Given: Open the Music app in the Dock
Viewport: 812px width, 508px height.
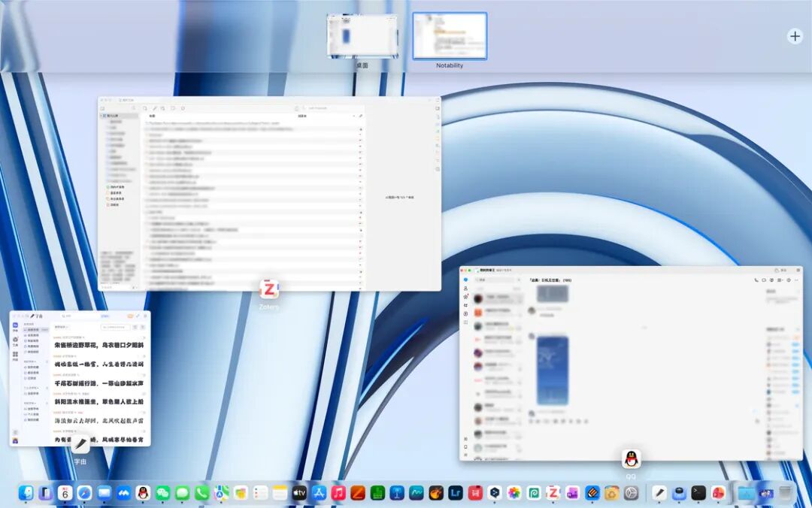Looking at the screenshot, I should tap(338, 493).
